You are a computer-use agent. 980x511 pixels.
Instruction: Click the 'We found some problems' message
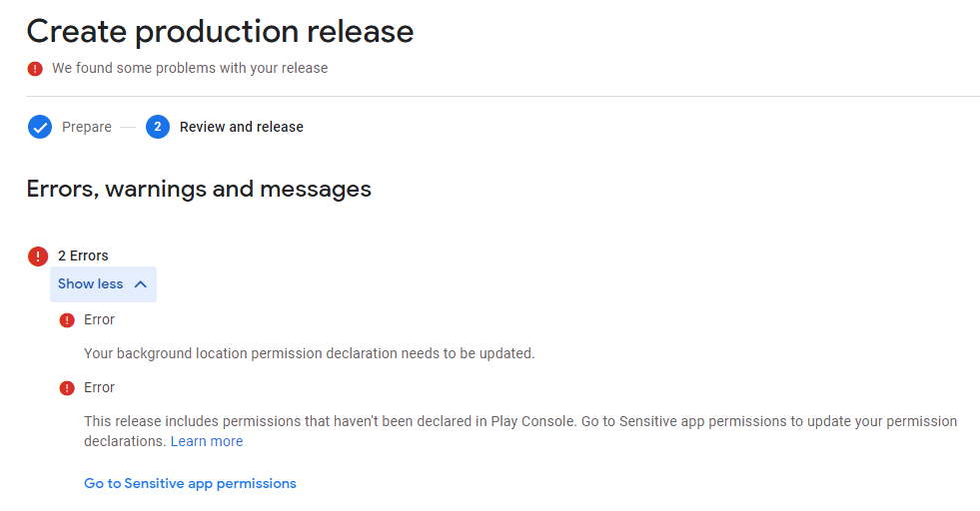pyautogui.click(x=190, y=68)
